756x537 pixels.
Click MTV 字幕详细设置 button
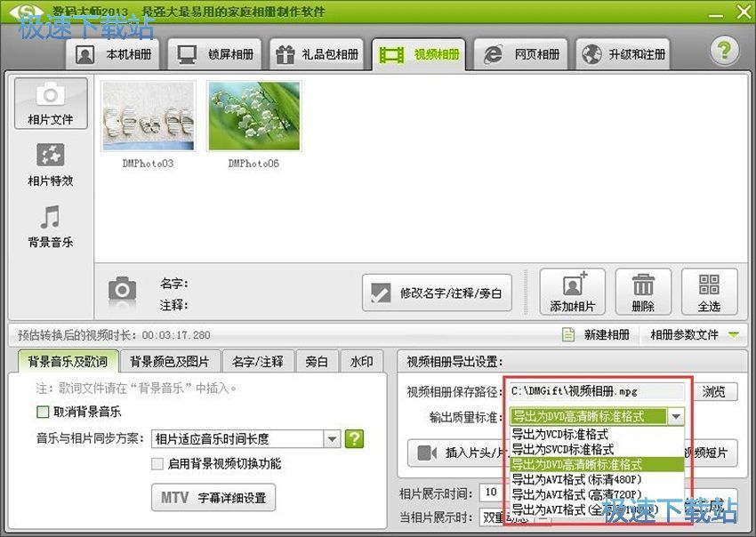point(213,497)
